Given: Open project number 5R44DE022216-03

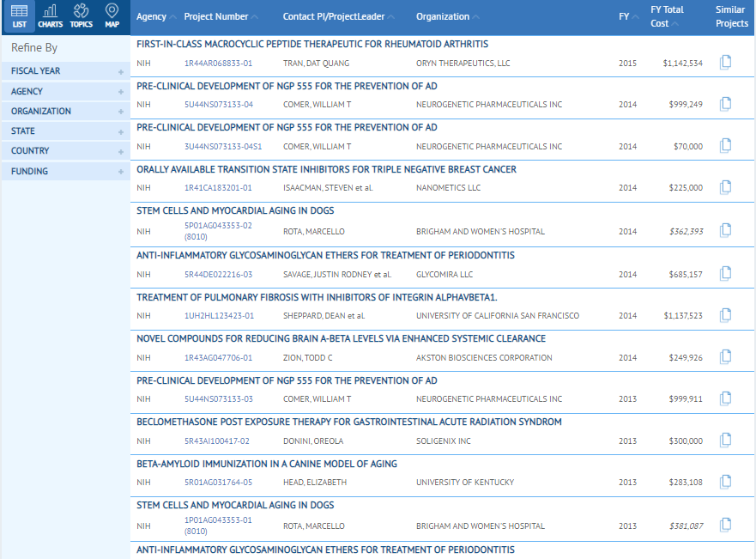Looking at the screenshot, I should tap(218, 275).
